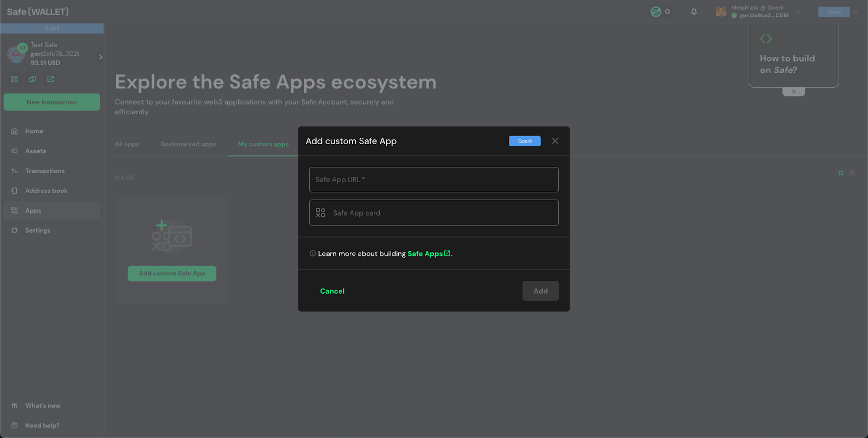Screen dimensions: 868x438
Task: Select the My custom apps tab
Action: click(263, 144)
